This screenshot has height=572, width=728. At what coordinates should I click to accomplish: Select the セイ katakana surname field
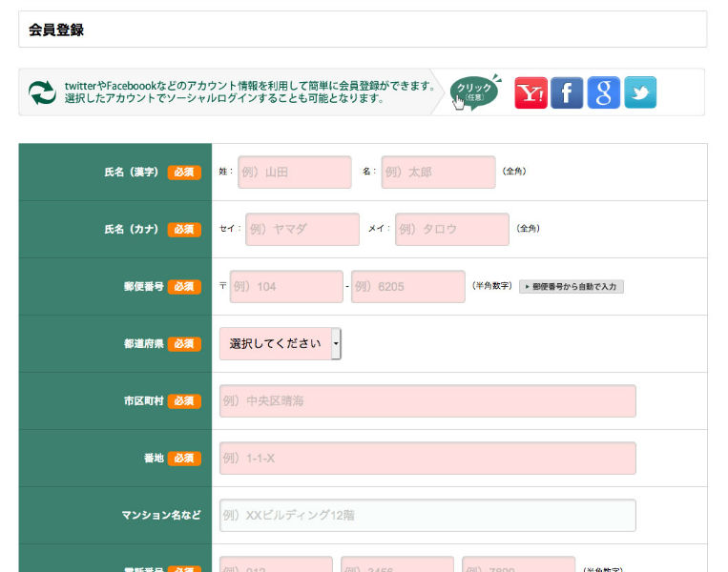click(x=302, y=230)
